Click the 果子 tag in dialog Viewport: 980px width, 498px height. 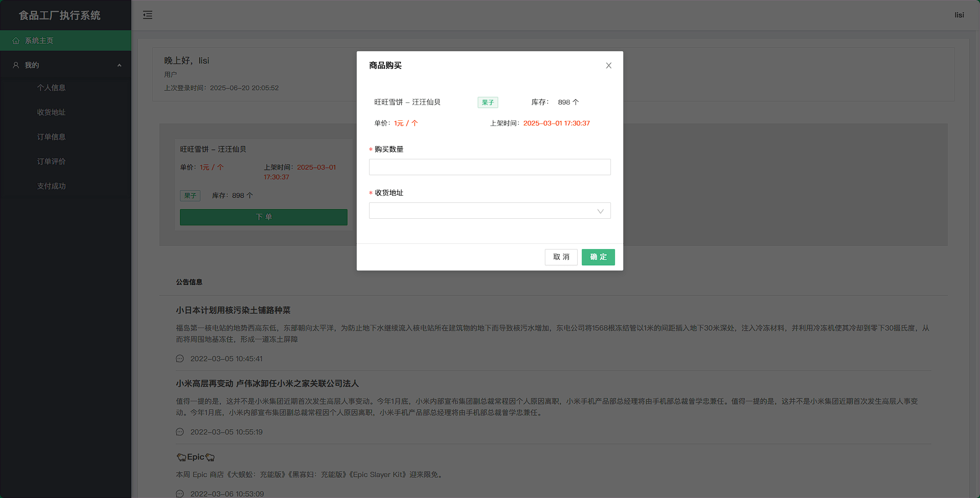pos(487,102)
